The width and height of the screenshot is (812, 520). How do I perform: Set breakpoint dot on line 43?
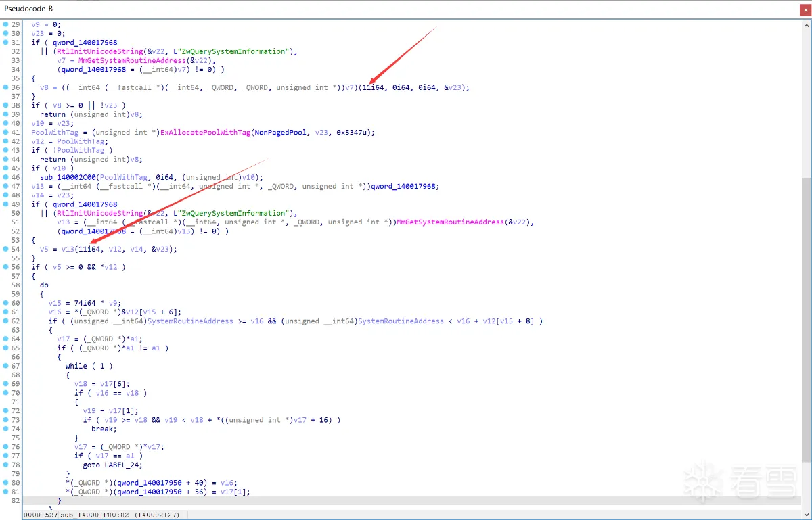click(6, 150)
